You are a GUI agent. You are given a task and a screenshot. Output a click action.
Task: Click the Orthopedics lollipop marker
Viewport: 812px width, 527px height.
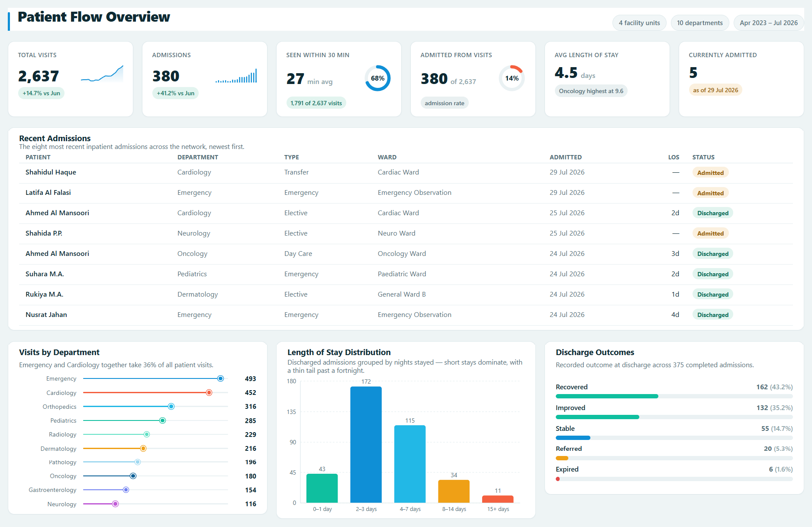tap(171, 406)
